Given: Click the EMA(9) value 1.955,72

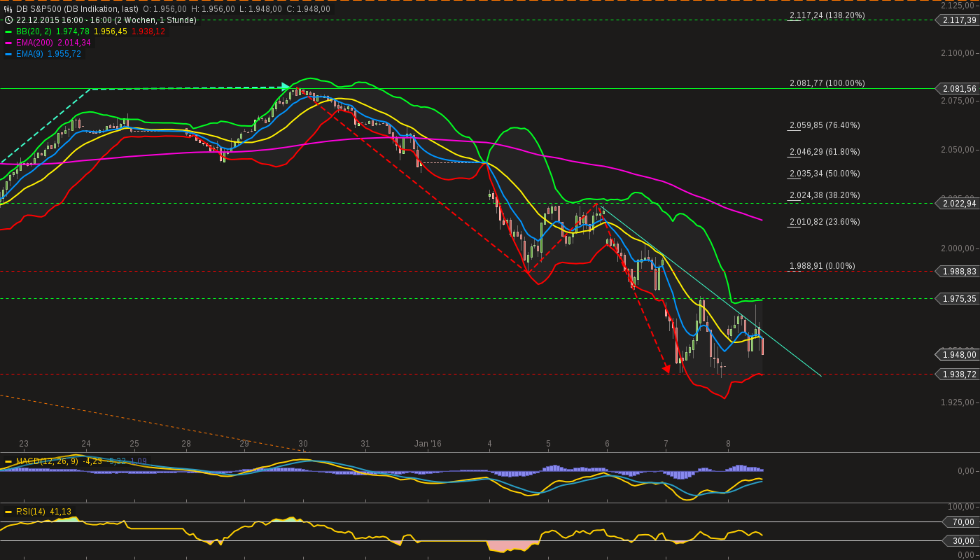Looking at the screenshot, I should tap(64, 54).
